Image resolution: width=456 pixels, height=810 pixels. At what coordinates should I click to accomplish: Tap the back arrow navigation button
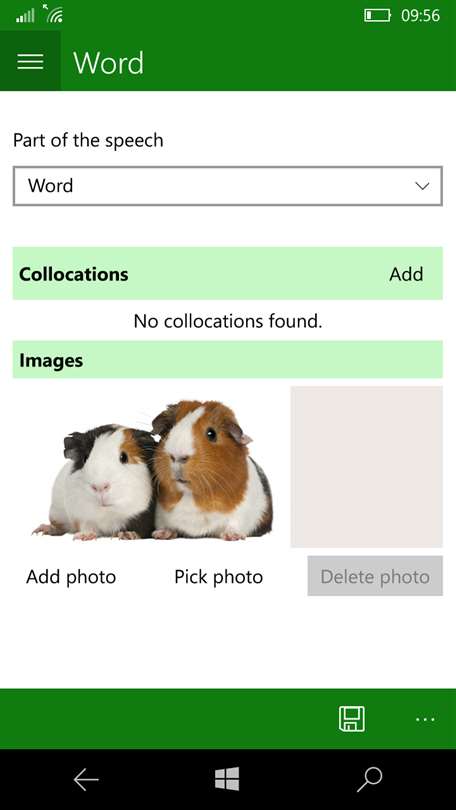click(86, 779)
